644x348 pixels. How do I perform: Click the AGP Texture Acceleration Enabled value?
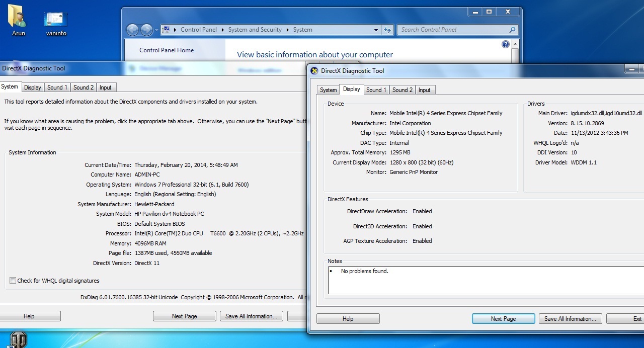tap(422, 241)
